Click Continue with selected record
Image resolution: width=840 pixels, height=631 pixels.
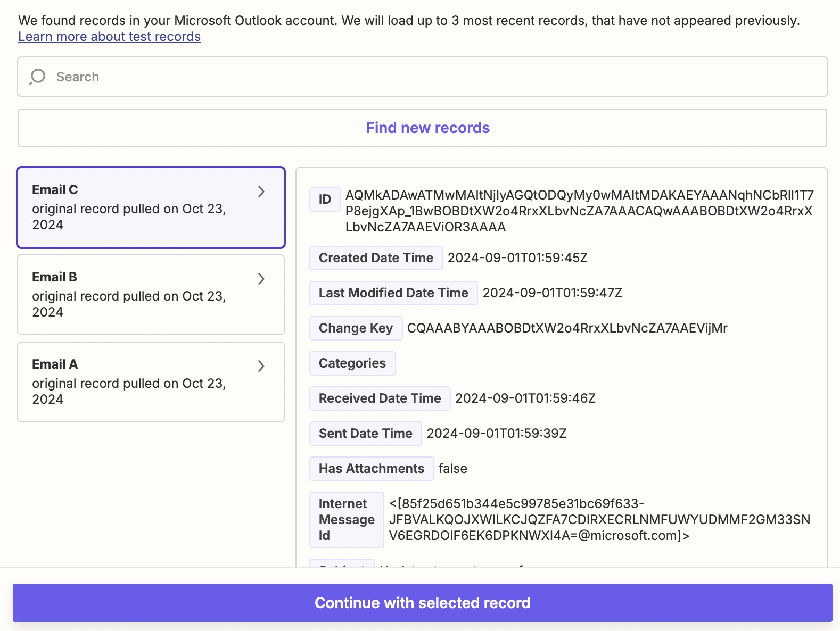pyautogui.click(x=423, y=603)
